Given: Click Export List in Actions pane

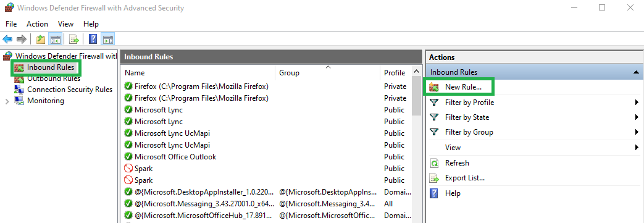Looking at the screenshot, I should pyautogui.click(x=465, y=179).
